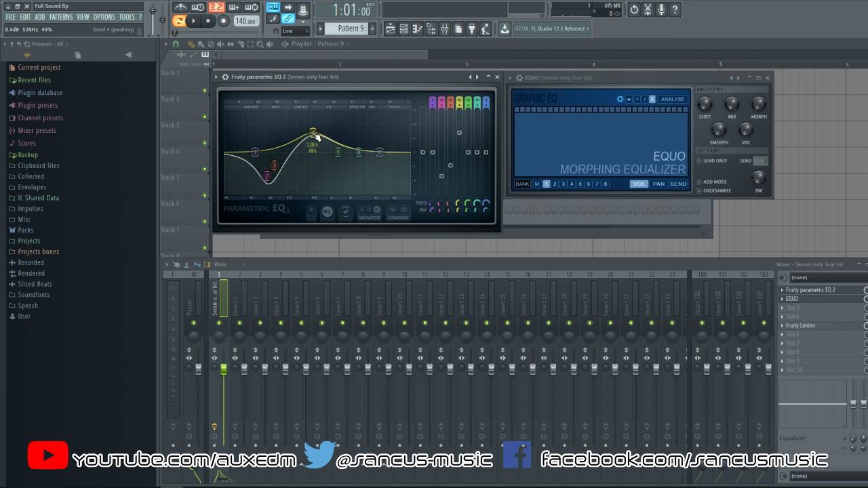The width and height of the screenshot is (868, 488).
Task: Open EQUO slot menu arrow in mixer
Action: pyautogui.click(x=782, y=299)
